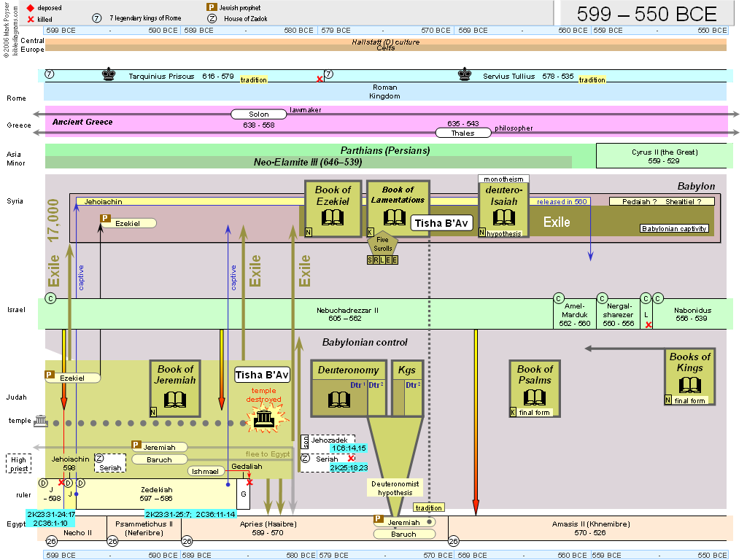This screenshot has height=560, width=747.
Task: Click the book icon in Book of Jeremiah
Action: point(175,398)
